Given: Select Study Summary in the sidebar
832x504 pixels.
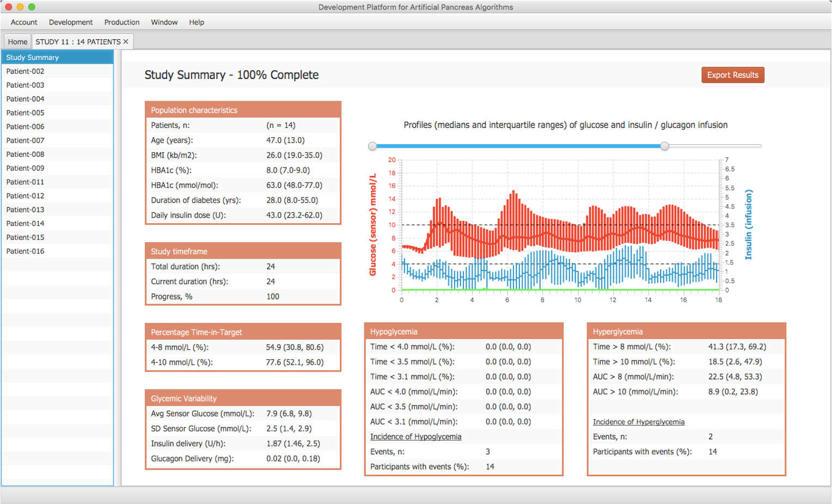Looking at the screenshot, I should pyautogui.click(x=33, y=57).
